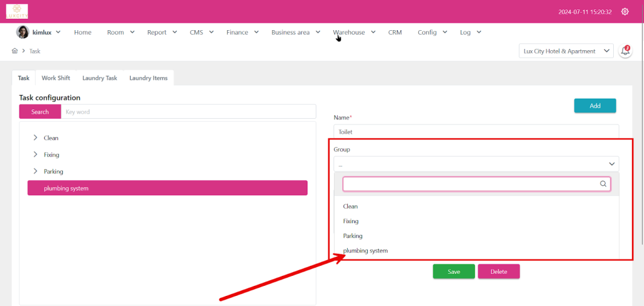Open the Lux City Hotel & Apartment dropdown

click(566, 52)
